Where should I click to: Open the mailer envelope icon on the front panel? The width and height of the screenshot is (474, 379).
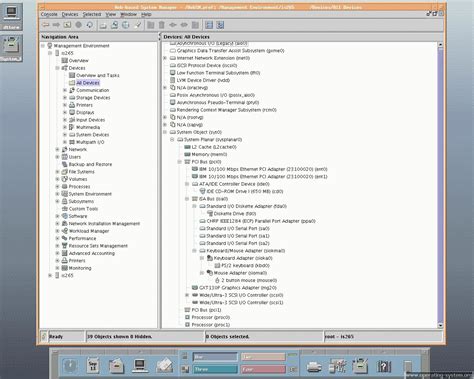pyautogui.click(x=164, y=366)
